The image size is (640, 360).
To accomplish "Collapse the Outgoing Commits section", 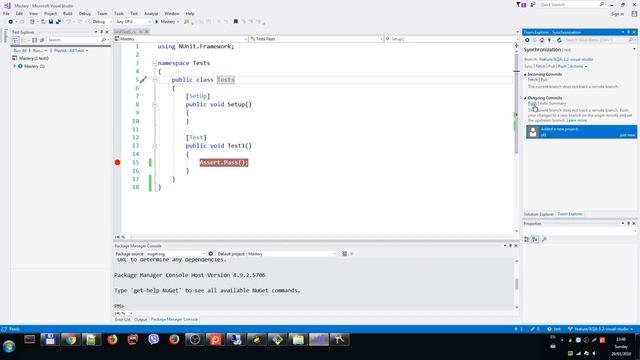I will (x=525, y=98).
